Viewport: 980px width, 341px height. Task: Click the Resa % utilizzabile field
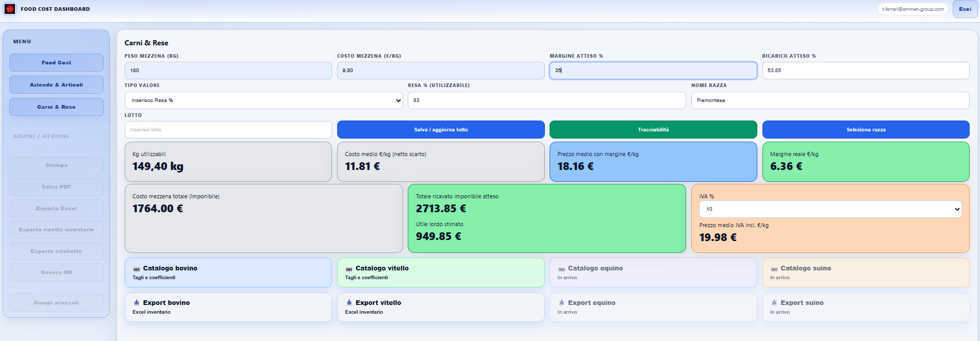(x=546, y=100)
